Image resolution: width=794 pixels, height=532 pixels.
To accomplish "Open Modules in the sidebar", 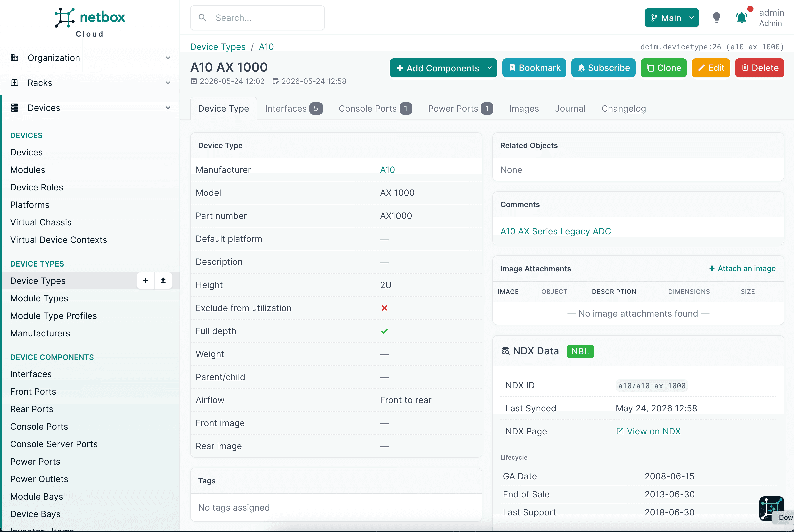I will coord(28,170).
